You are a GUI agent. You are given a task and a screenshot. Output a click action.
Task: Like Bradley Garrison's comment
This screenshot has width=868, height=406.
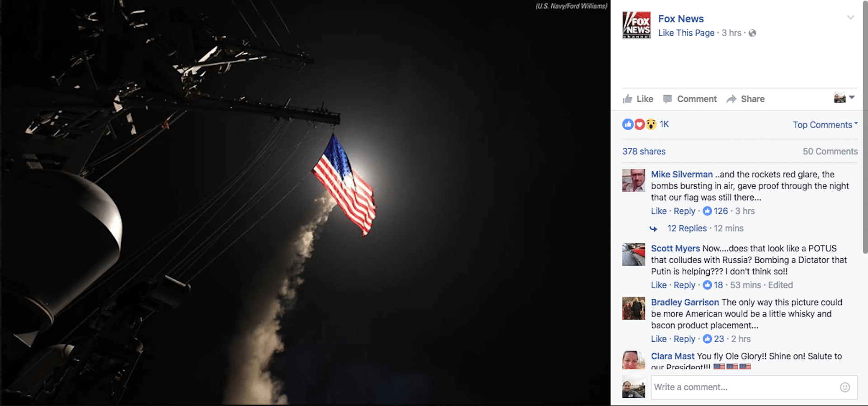(x=659, y=339)
